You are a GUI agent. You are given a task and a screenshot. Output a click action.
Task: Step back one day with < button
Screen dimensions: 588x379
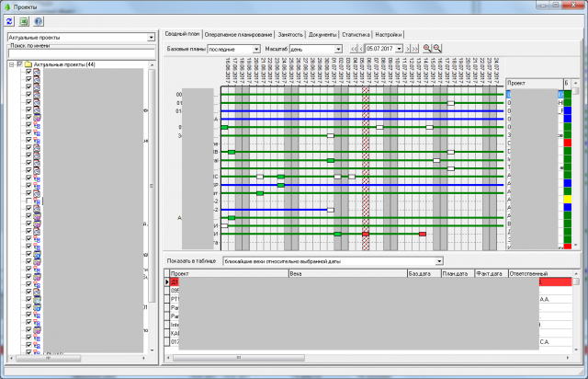(361, 49)
